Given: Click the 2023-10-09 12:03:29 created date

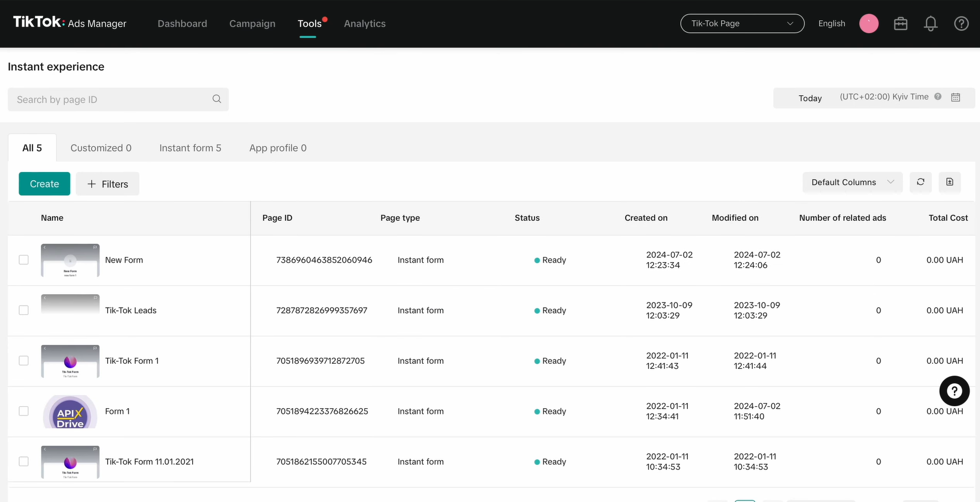Looking at the screenshot, I should 669,310.
